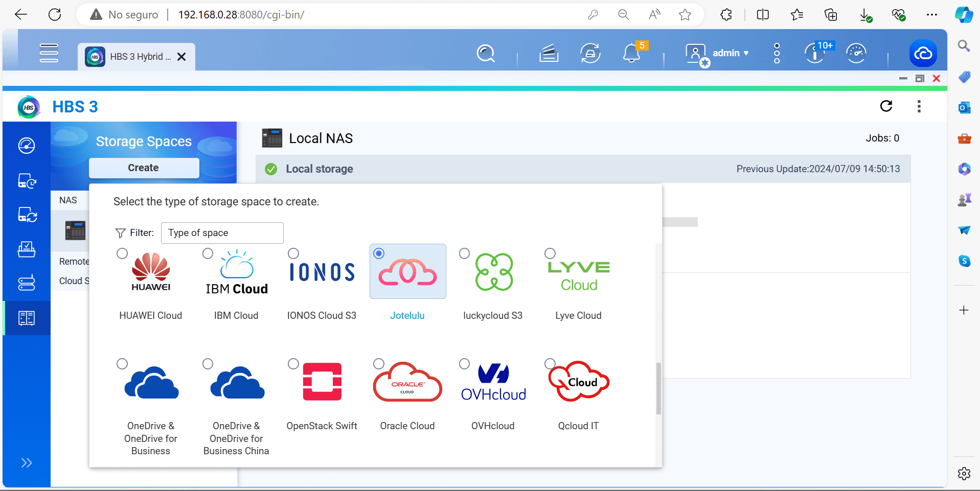Select OneDrive for Business China radio button

(x=208, y=364)
